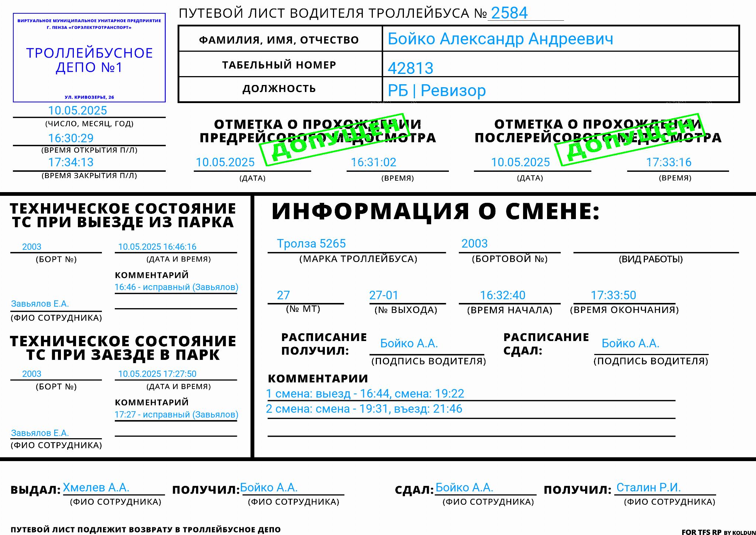Click the ТРОЛЛЕЙБУСНОЕ ДЕПО №1 stamp
Image resolution: width=756 pixels, height=535 pixels.
[x=89, y=58]
